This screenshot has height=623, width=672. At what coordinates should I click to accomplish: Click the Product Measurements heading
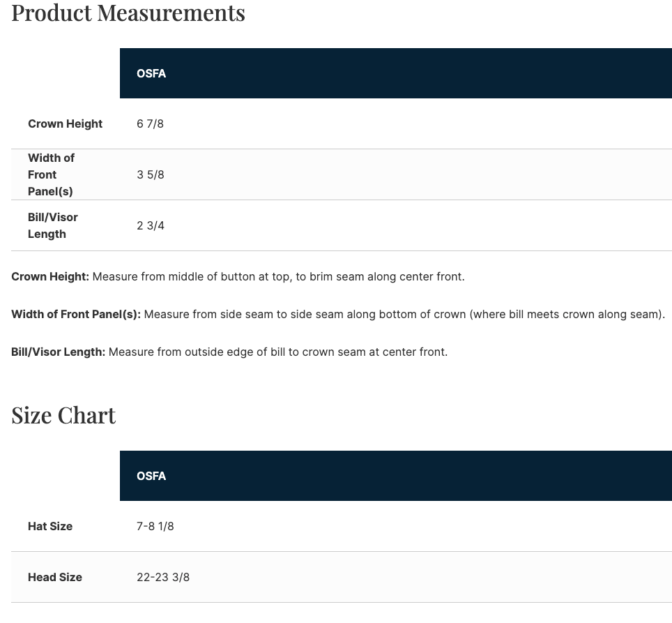coord(128,13)
